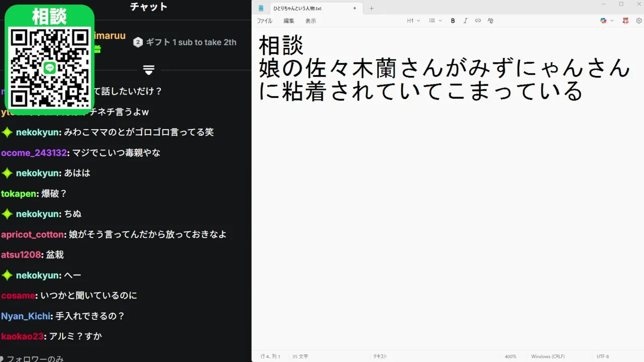
Task: Click the gift badge numbered 2
Action: click(138, 42)
